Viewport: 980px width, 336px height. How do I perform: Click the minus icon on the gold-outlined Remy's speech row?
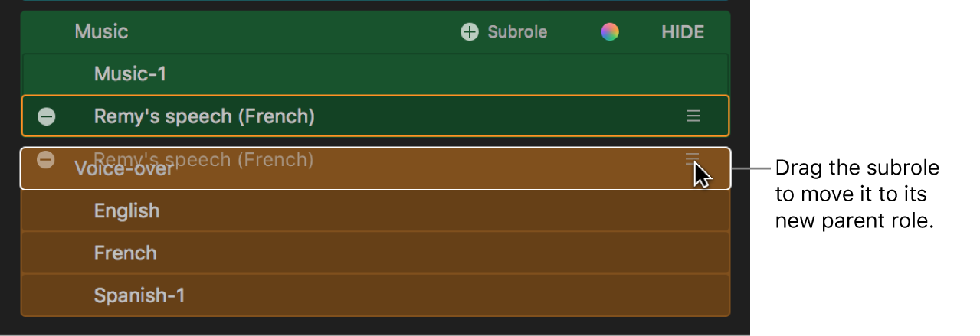[x=47, y=116]
